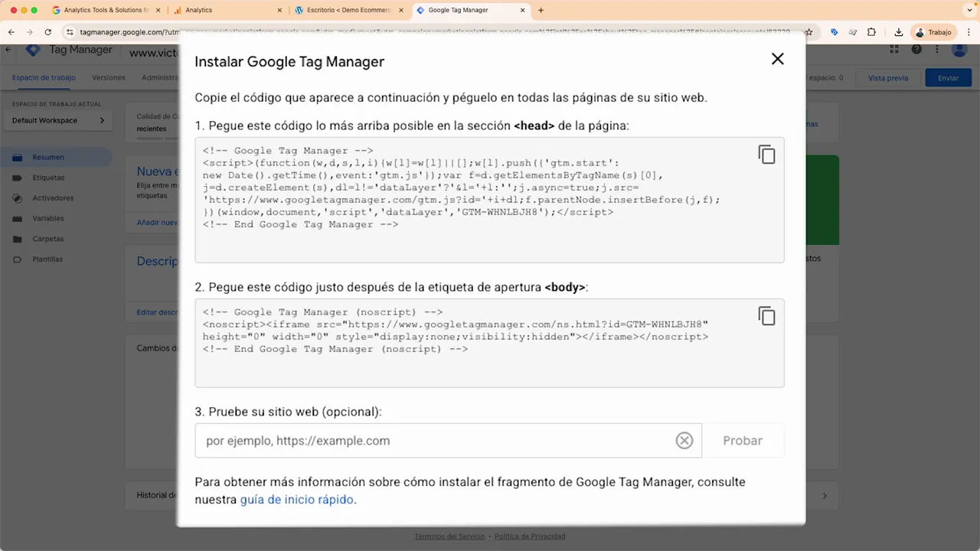Copy the body section noscript code snippet
The height and width of the screenshot is (551, 980).
pos(766,315)
